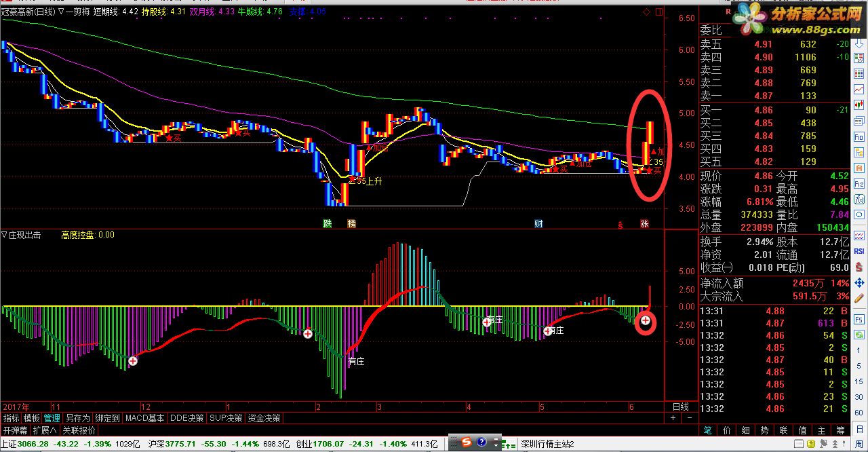The height and width of the screenshot is (452, 868).
Task: Click the 跌 marker below chart
Action: coord(328,223)
